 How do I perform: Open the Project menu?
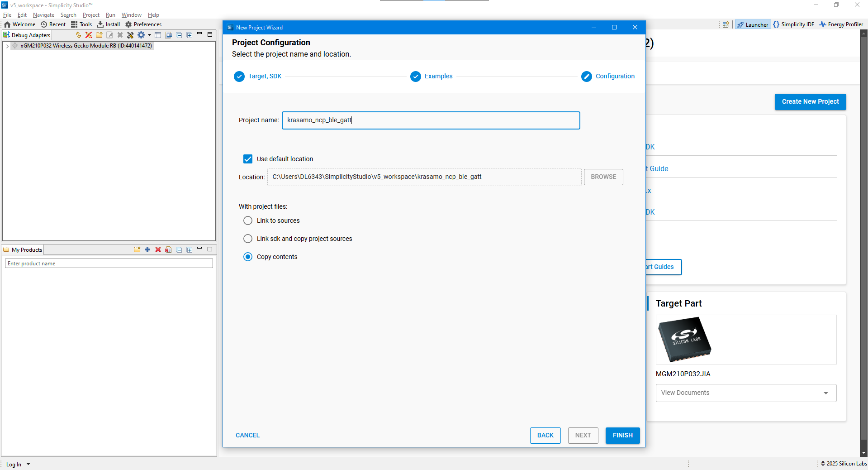click(x=91, y=15)
